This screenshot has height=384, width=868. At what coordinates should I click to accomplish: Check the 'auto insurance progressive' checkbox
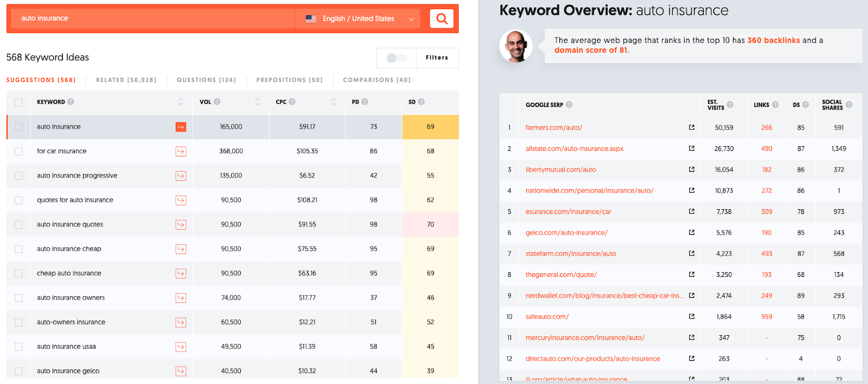pyautogui.click(x=18, y=175)
